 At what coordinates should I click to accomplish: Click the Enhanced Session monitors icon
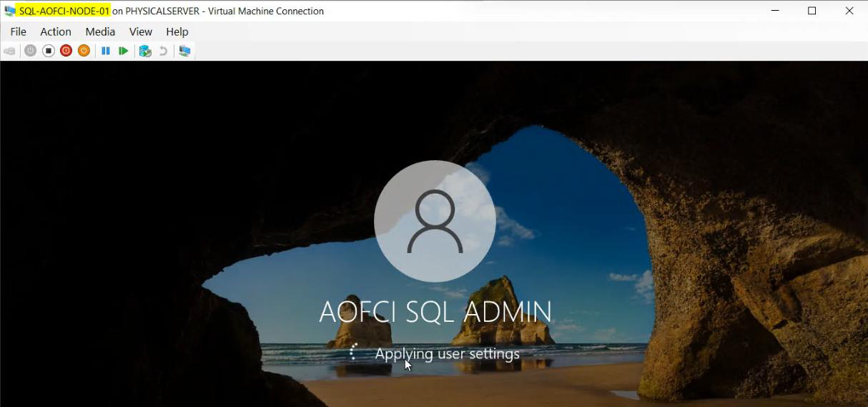click(184, 51)
